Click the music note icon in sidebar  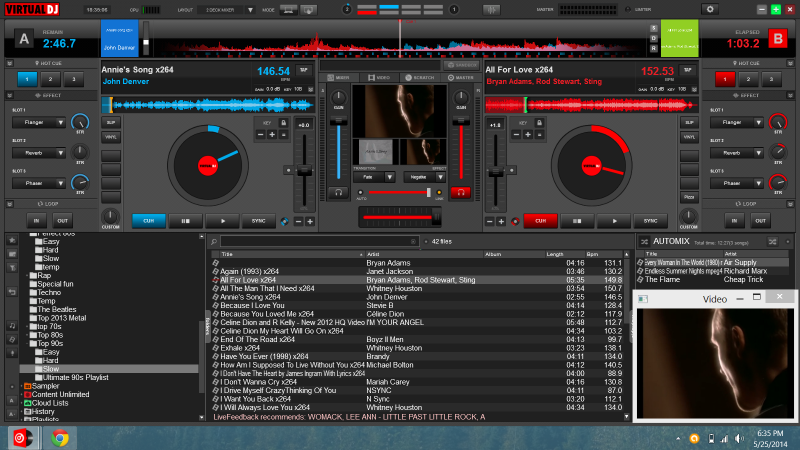click(12, 326)
